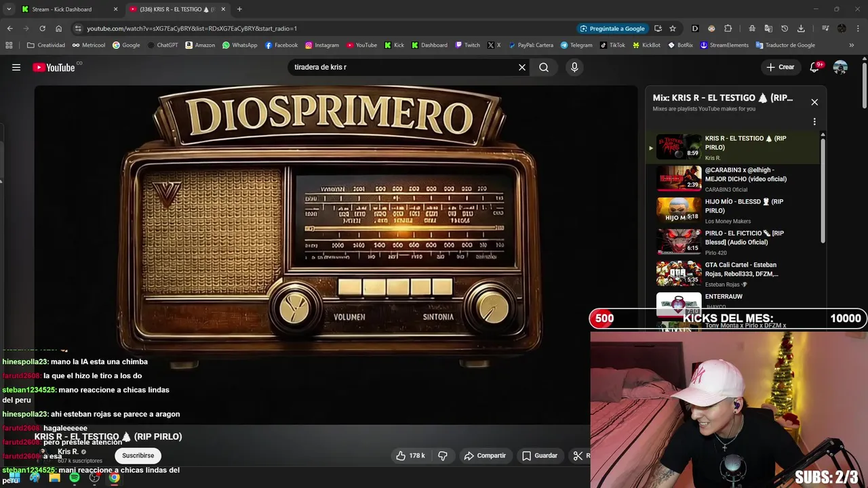Open Chrome three-dot menu
The height and width of the screenshot is (488, 868).
point(858,28)
